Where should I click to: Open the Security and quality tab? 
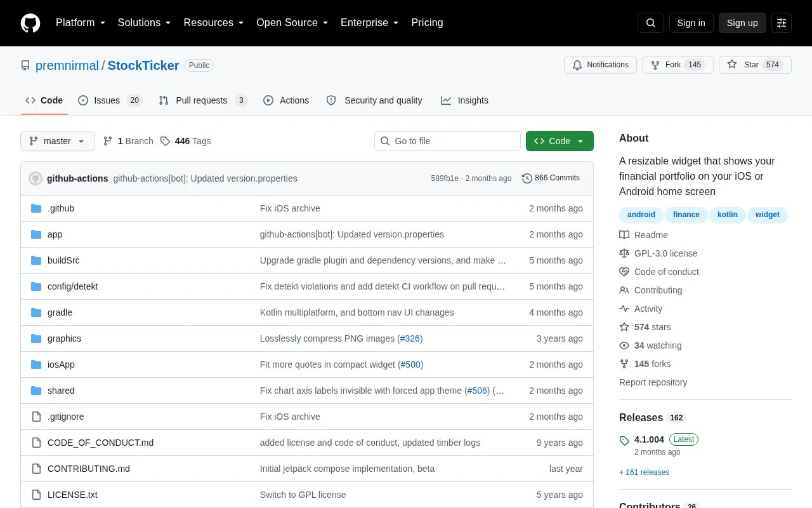(374, 100)
